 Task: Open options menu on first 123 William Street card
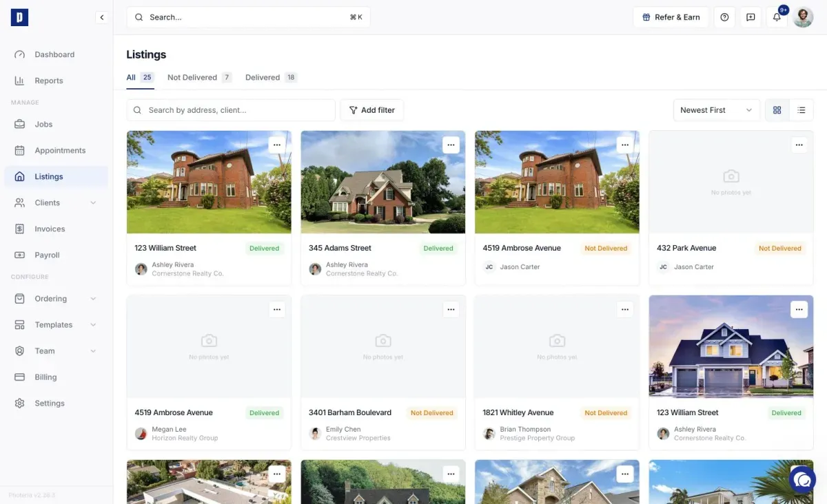(277, 145)
